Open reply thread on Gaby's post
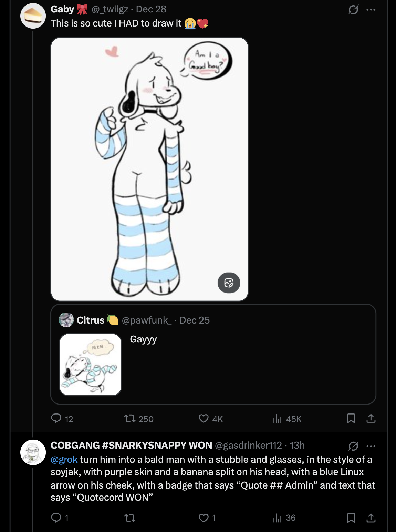 [x=56, y=419]
